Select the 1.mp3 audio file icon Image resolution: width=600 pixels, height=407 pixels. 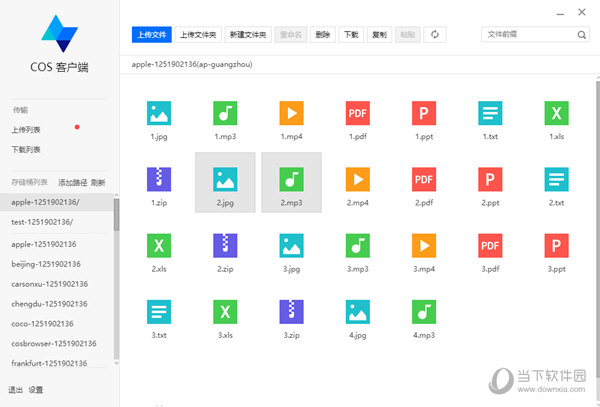click(x=225, y=113)
